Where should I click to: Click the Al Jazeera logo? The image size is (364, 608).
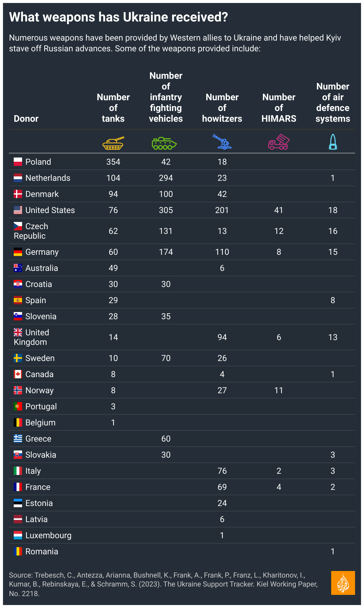(x=343, y=583)
